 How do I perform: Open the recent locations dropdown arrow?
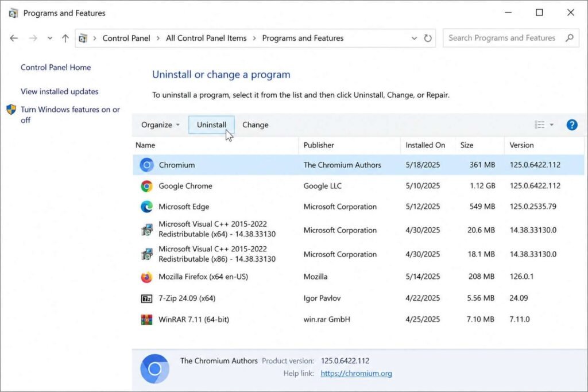point(50,38)
